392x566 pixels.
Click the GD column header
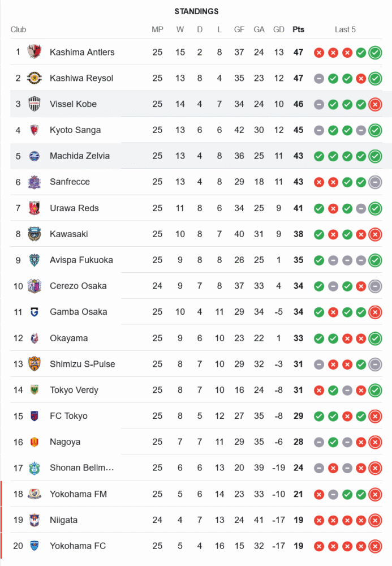[278, 29]
